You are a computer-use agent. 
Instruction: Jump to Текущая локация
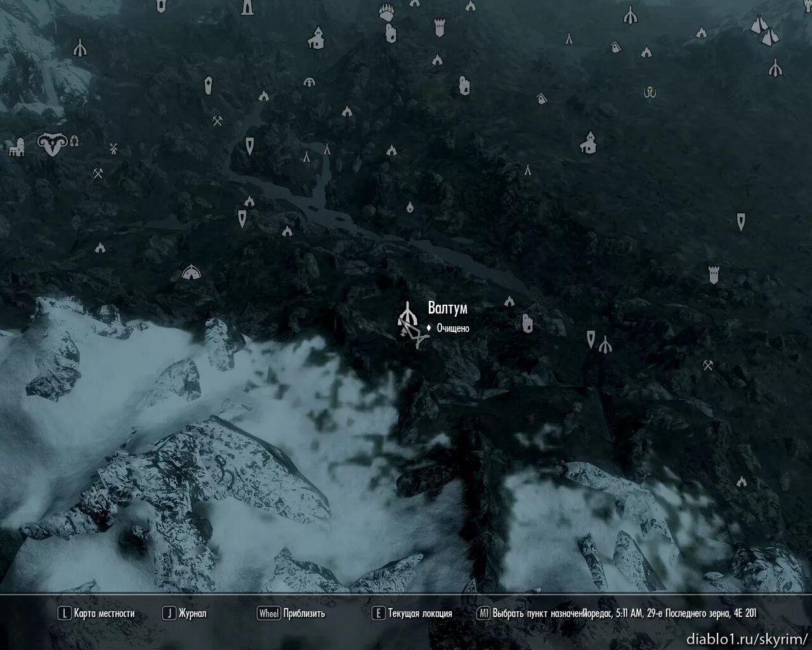pyautogui.click(x=412, y=614)
